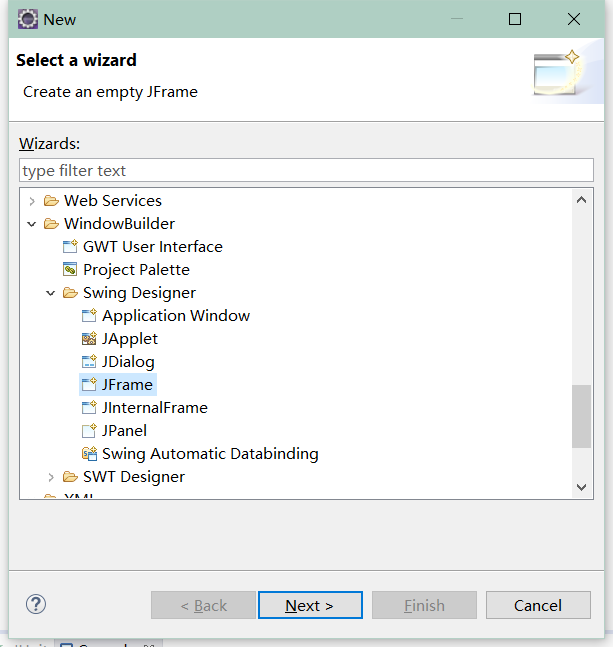Click the GWT User Interface wizard icon

70,247
